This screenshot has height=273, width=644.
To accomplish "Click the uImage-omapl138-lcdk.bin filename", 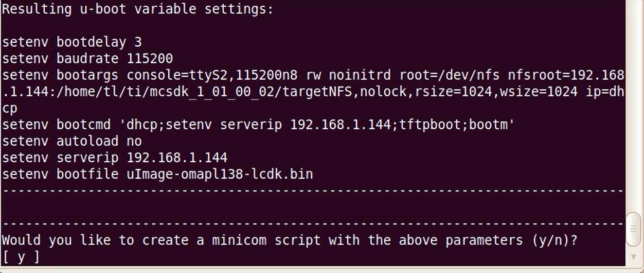I will [220, 174].
